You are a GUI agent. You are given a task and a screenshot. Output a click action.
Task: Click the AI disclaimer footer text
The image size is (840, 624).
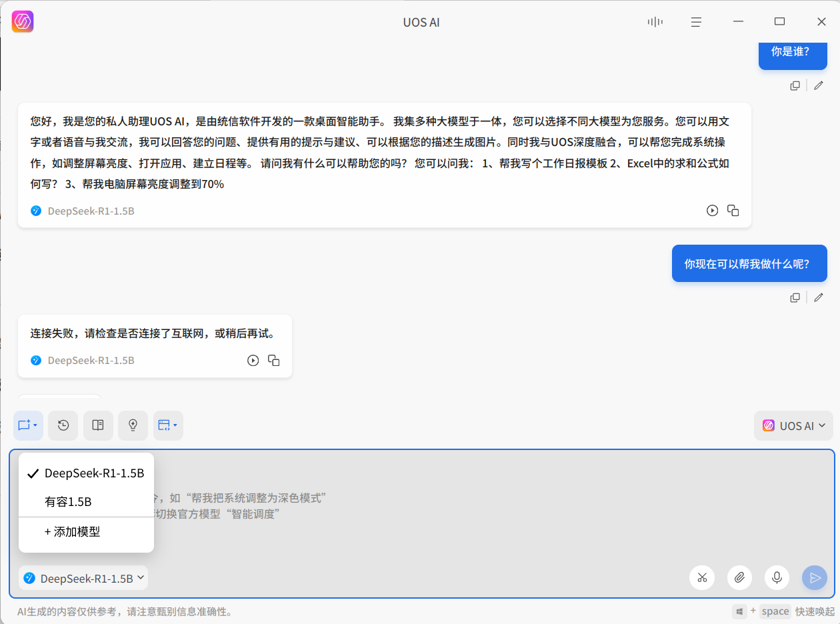(124, 611)
